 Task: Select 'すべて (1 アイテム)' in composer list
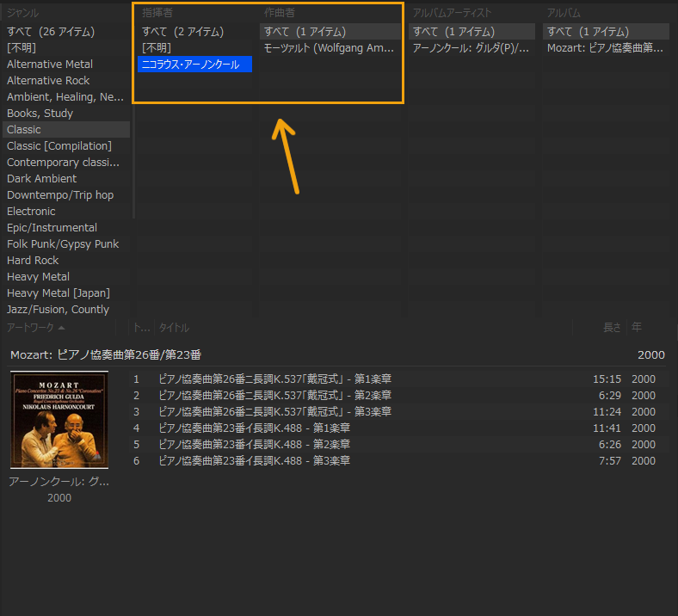click(x=330, y=32)
